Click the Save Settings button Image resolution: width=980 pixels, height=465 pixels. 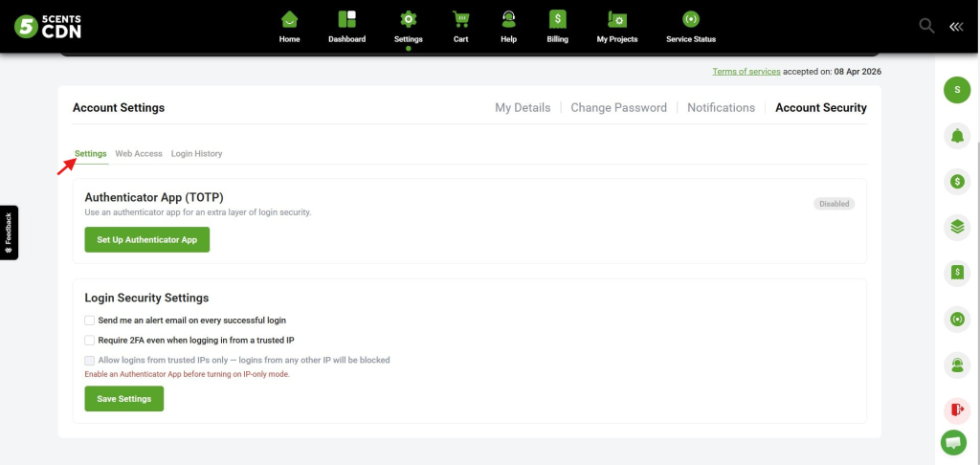(123, 399)
